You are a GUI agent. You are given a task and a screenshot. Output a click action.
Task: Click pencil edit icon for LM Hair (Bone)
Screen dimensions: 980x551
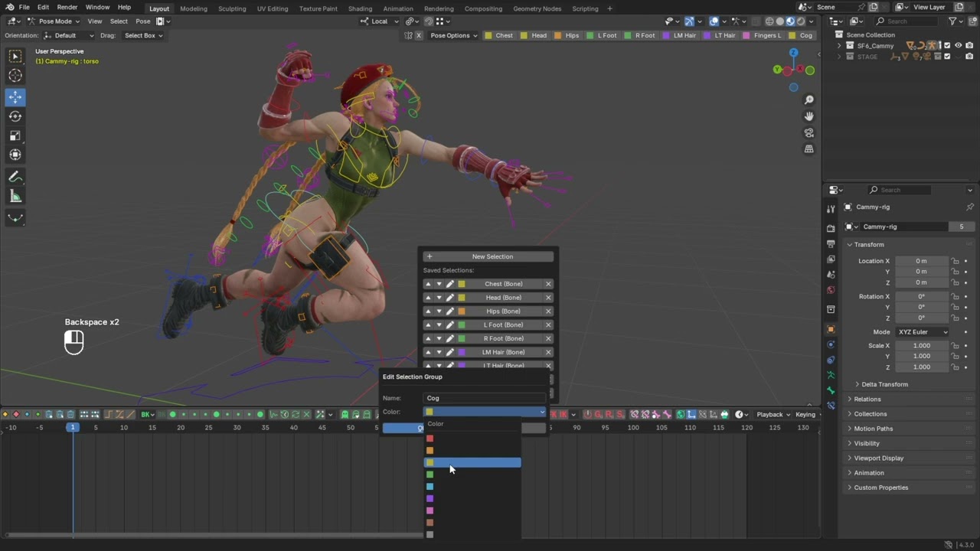[450, 353]
